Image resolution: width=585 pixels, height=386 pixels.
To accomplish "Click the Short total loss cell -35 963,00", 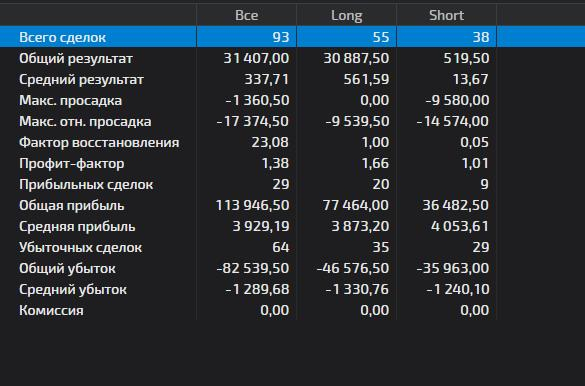I will click(x=453, y=268).
